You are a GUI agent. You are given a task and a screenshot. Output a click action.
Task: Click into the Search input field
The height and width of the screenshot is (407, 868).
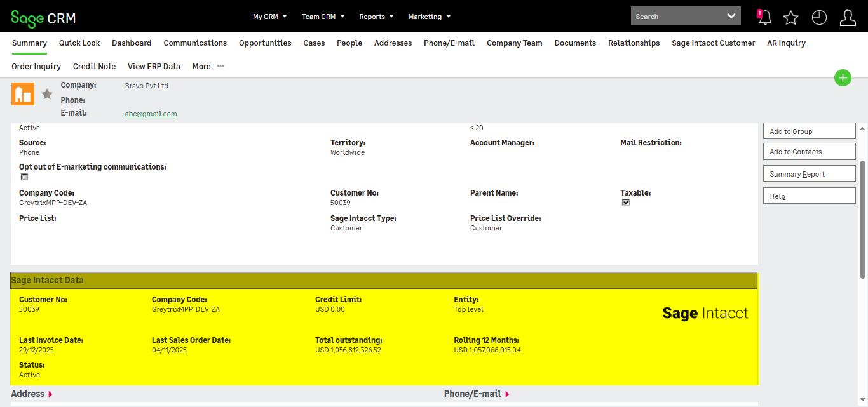[677, 17]
